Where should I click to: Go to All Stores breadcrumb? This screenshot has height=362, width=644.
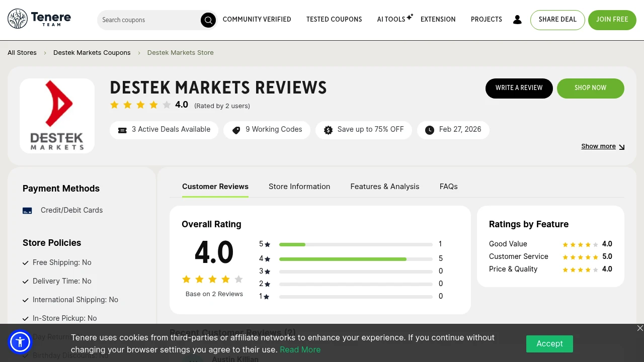point(22,53)
